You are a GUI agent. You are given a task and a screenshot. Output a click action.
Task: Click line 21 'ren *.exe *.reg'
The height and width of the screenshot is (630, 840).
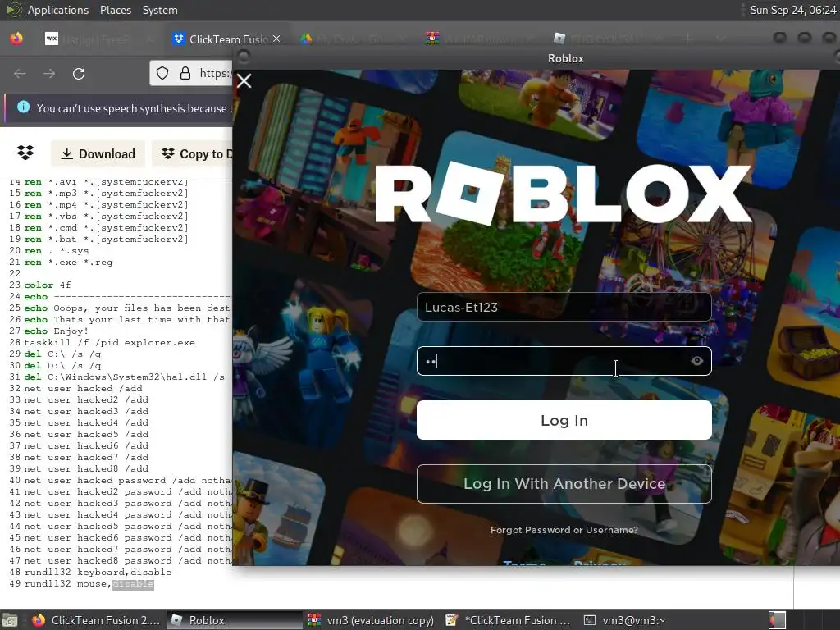coord(68,262)
